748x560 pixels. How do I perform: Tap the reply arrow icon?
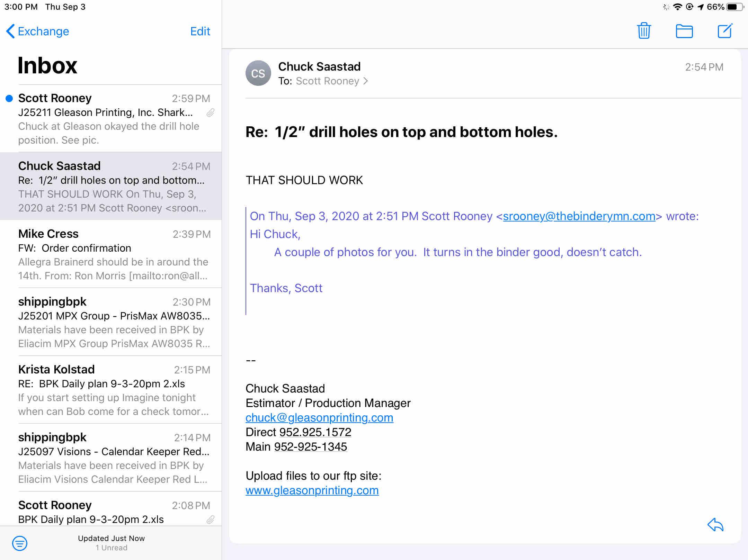(715, 525)
